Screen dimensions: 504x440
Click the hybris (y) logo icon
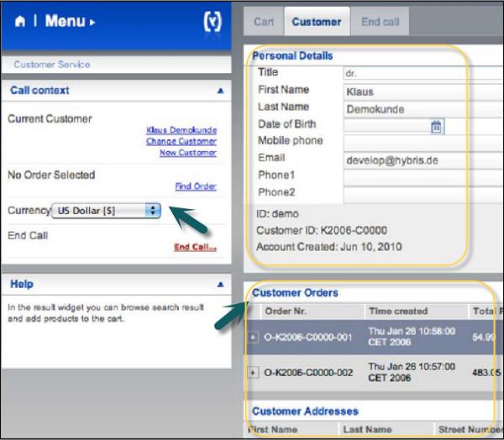(213, 22)
